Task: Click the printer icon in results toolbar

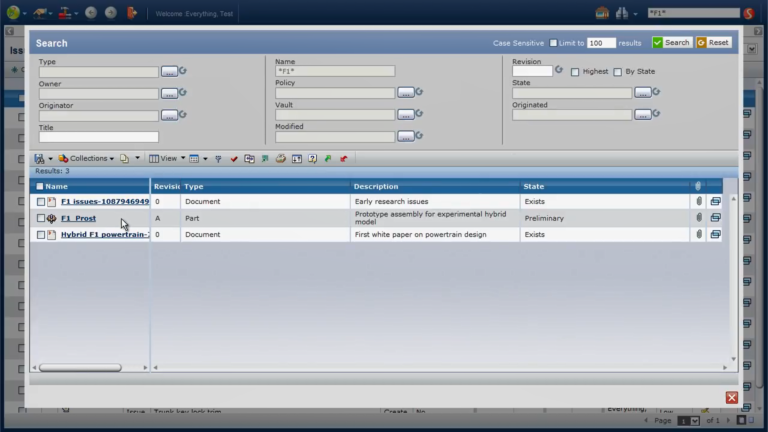Action: pyautogui.click(x=281, y=159)
